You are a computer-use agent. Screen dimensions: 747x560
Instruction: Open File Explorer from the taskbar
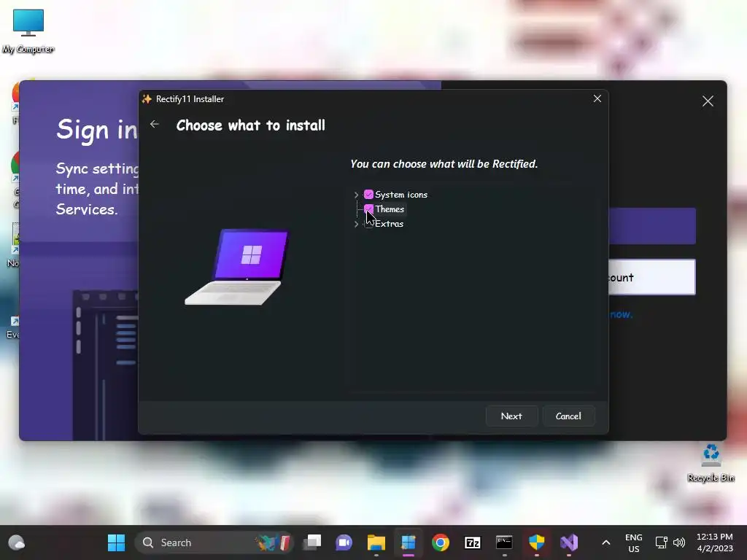(x=376, y=542)
